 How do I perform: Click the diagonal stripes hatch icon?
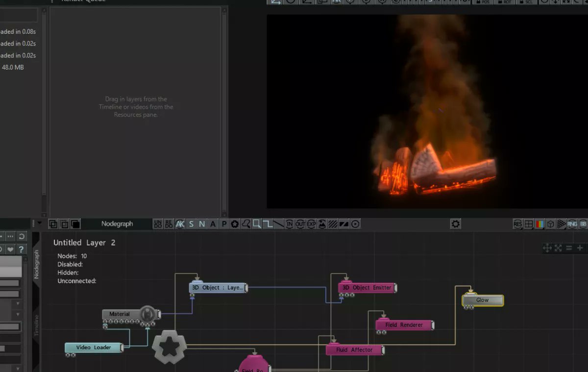coord(333,224)
